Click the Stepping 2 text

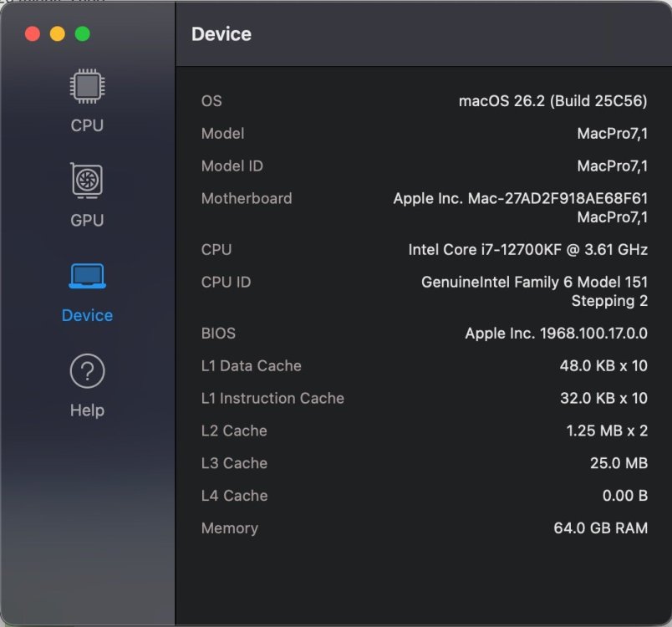[x=609, y=301]
